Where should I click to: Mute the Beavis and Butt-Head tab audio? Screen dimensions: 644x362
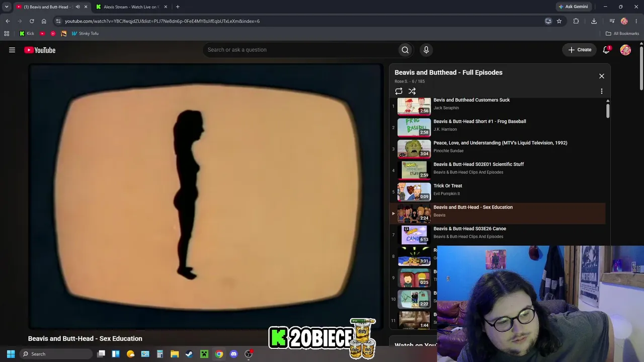[x=77, y=7]
